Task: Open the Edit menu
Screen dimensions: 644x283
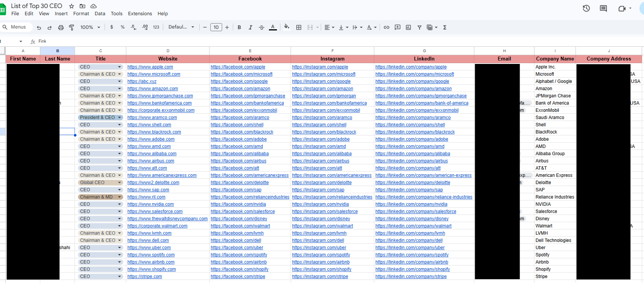Action: coord(29,14)
